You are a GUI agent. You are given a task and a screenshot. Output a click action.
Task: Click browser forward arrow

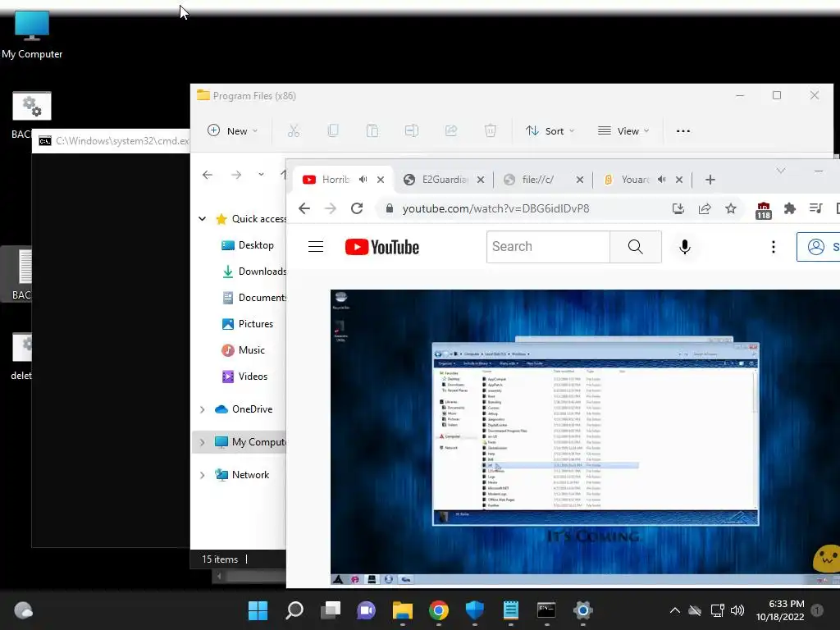coord(331,208)
